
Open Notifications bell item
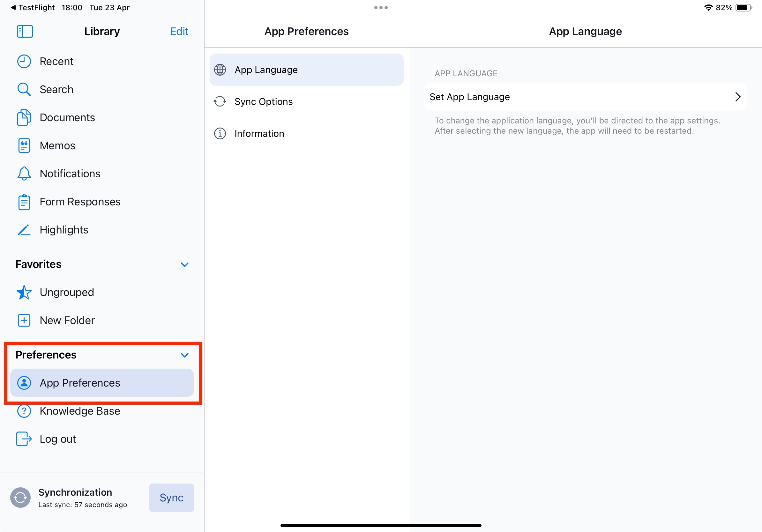70,174
